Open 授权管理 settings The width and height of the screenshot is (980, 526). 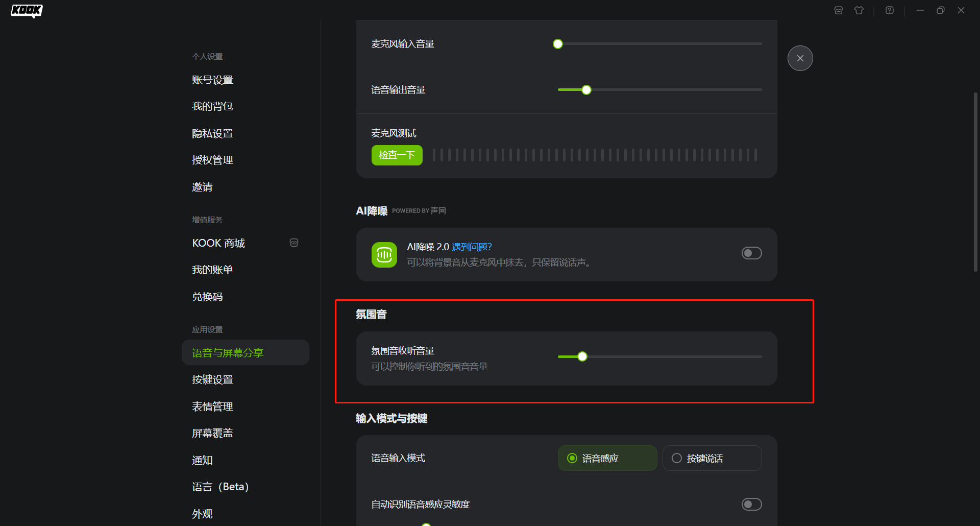[246, 160]
